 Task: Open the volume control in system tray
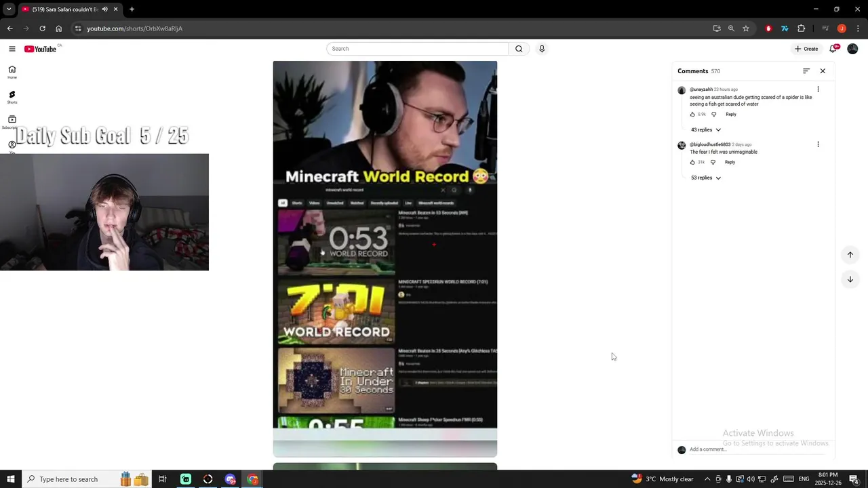(x=751, y=479)
